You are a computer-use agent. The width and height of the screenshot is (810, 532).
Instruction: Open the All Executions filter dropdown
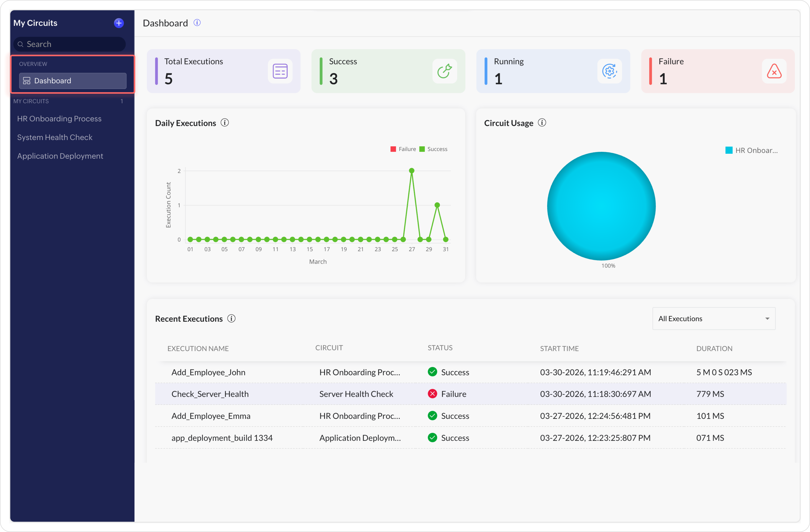(714, 319)
